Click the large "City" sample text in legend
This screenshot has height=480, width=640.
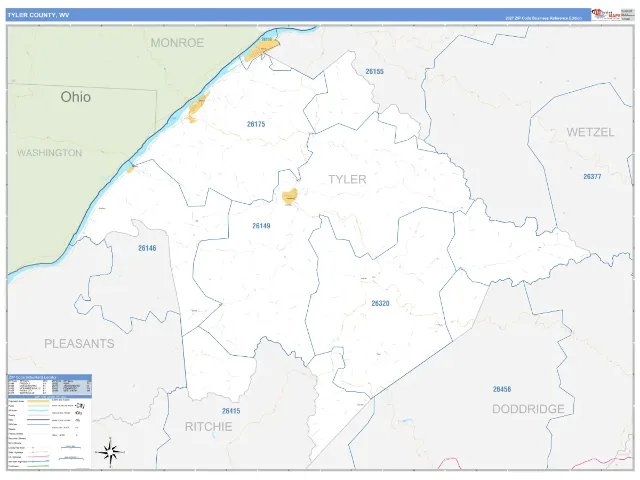[80, 406]
